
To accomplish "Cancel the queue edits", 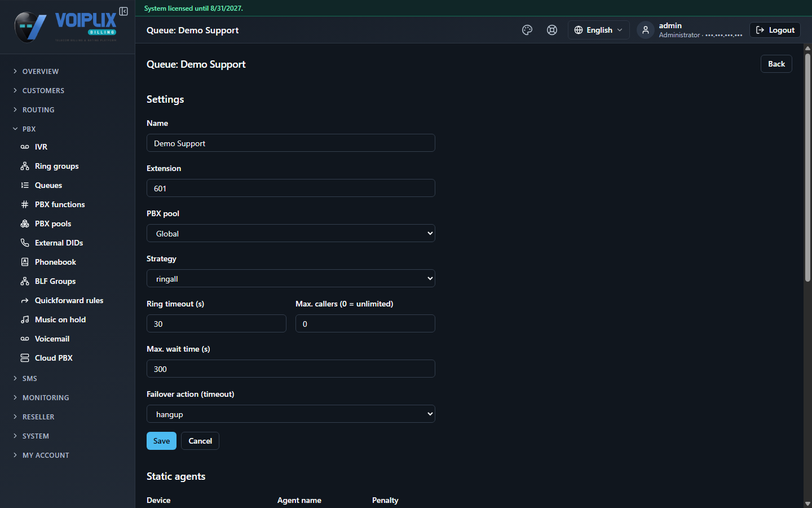I will 200,441.
